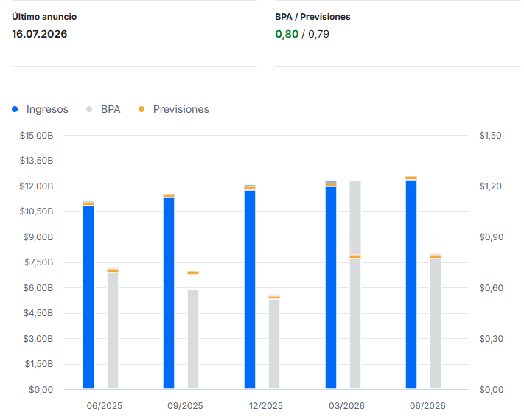Click the blue Ingresos legend dot
This screenshot has width=524, height=420.
coord(15,109)
